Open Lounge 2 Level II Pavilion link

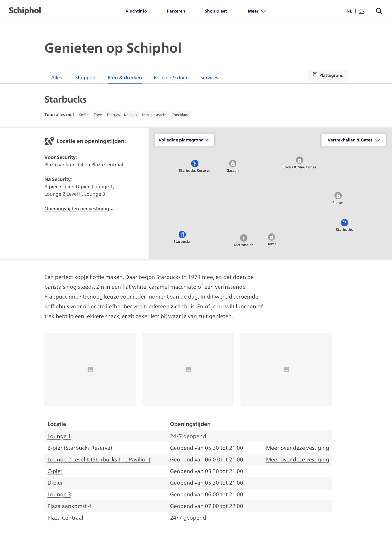coord(99,459)
